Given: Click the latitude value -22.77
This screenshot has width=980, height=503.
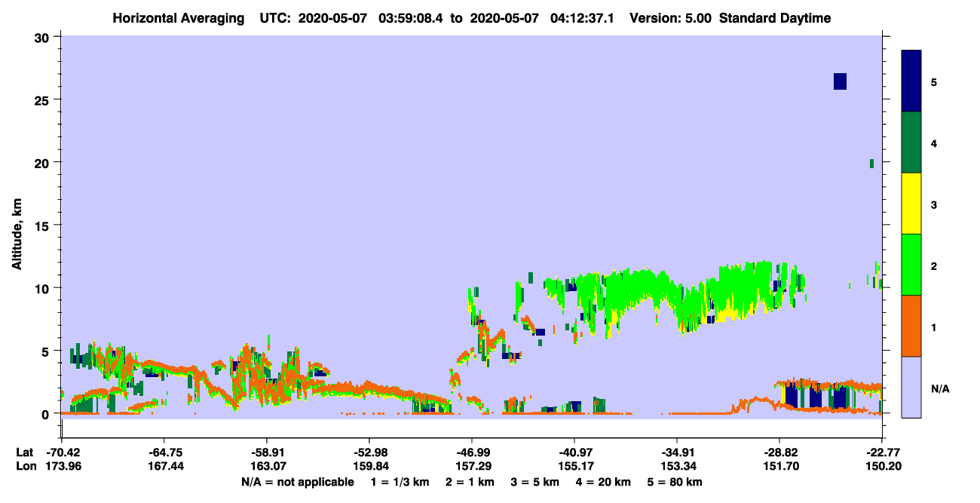Looking at the screenshot, I should [x=882, y=452].
